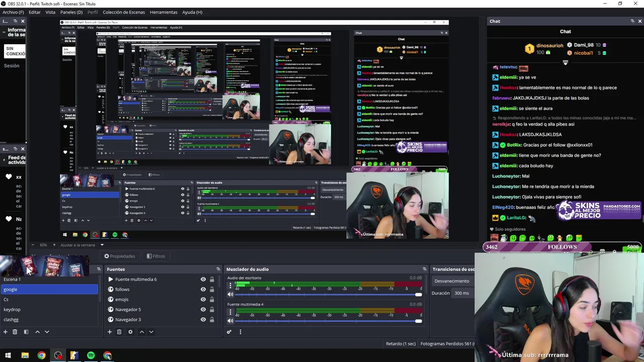644x362 pixels.
Task: Open Audio del escritorio three-dot options
Action: tap(230, 286)
